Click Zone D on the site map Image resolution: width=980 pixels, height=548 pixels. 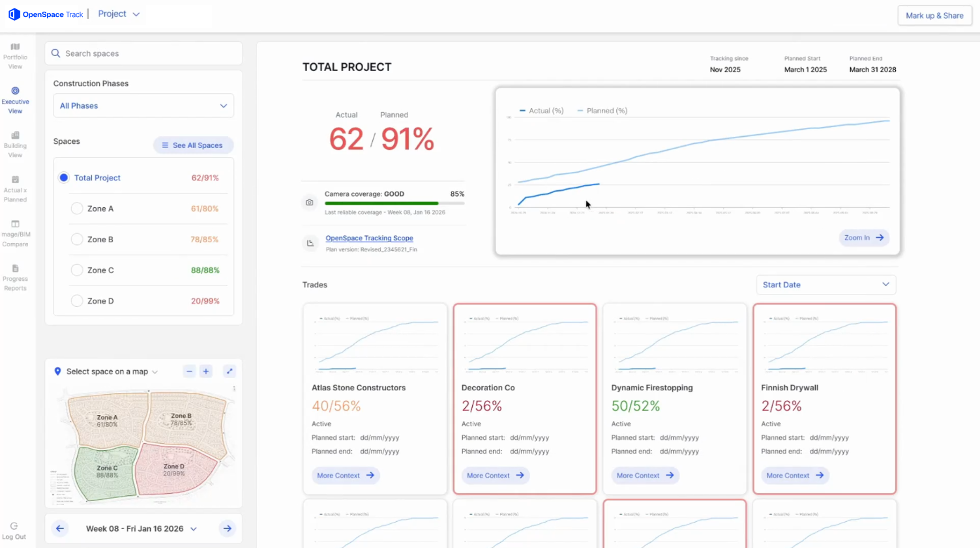coord(174,470)
